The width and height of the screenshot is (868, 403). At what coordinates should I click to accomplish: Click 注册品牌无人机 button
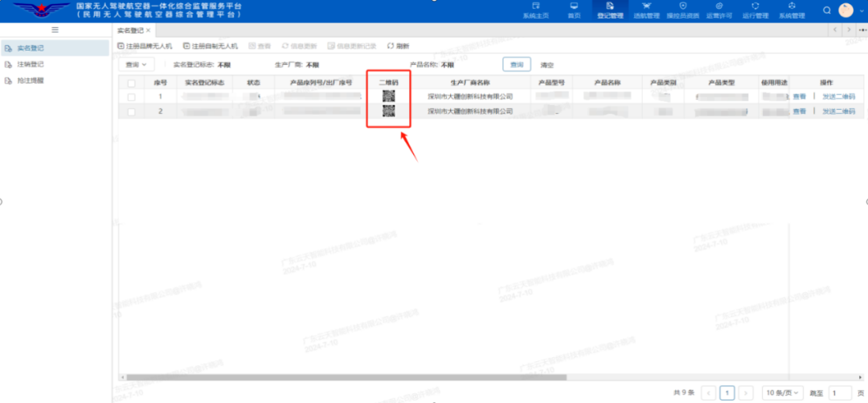tap(145, 47)
